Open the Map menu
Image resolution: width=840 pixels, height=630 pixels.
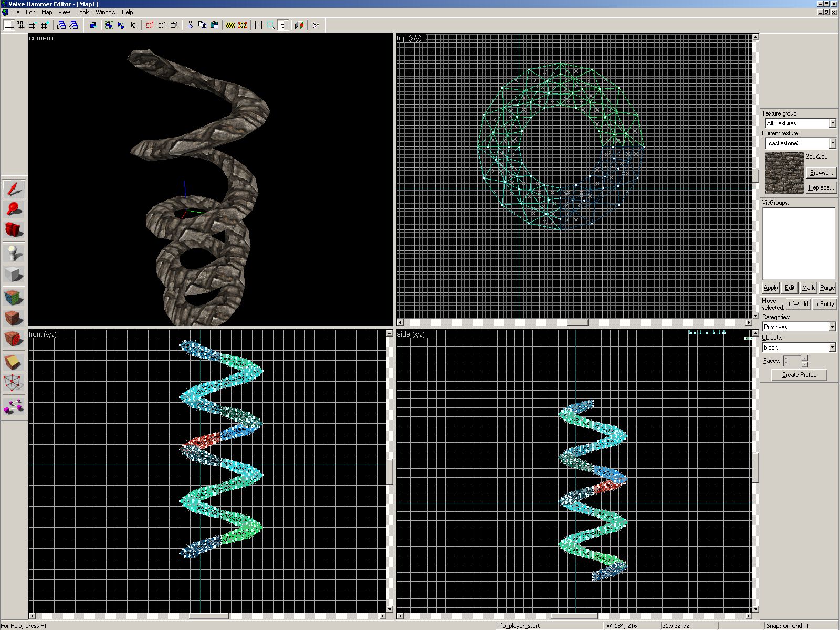(x=47, y=12)
